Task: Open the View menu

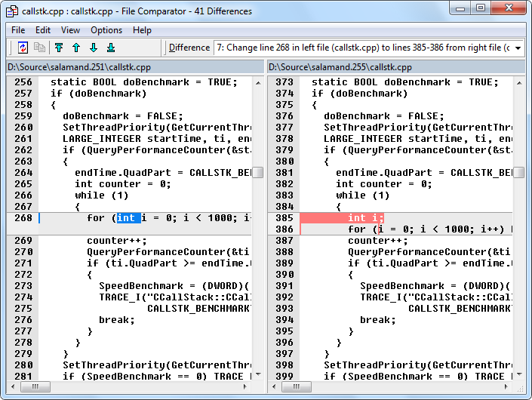Action: coord(70,30)
